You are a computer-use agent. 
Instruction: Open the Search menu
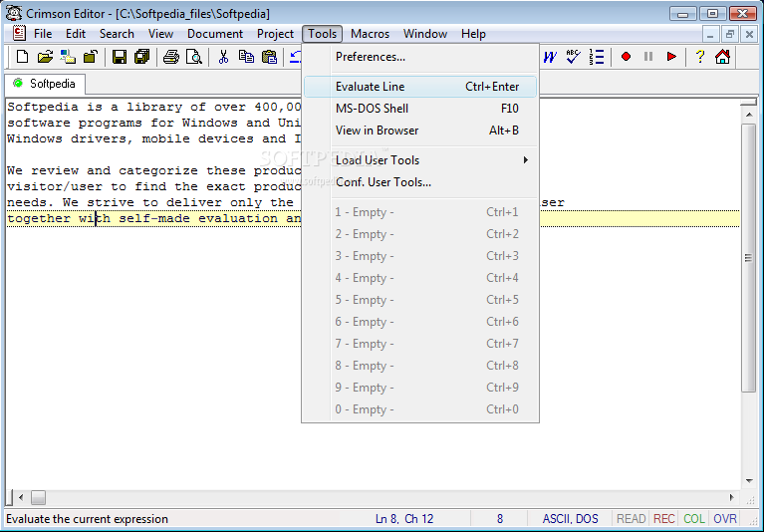coord(117,34)
